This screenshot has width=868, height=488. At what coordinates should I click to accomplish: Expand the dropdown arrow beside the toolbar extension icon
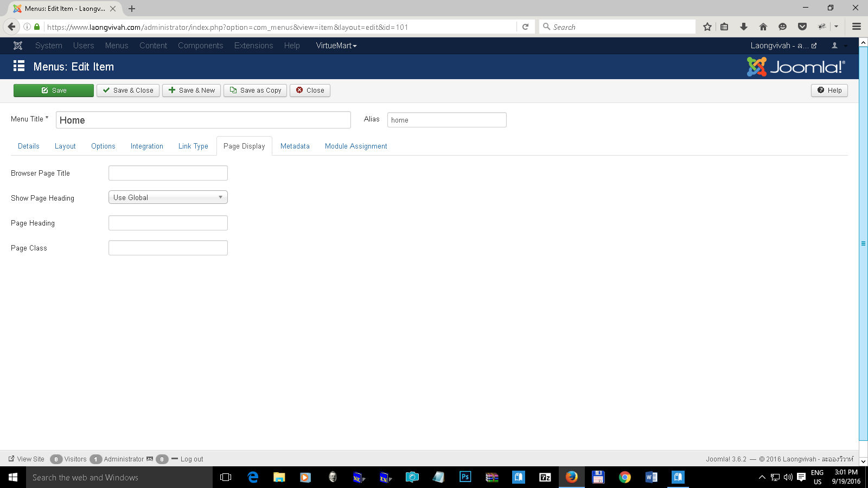[836, 27]
